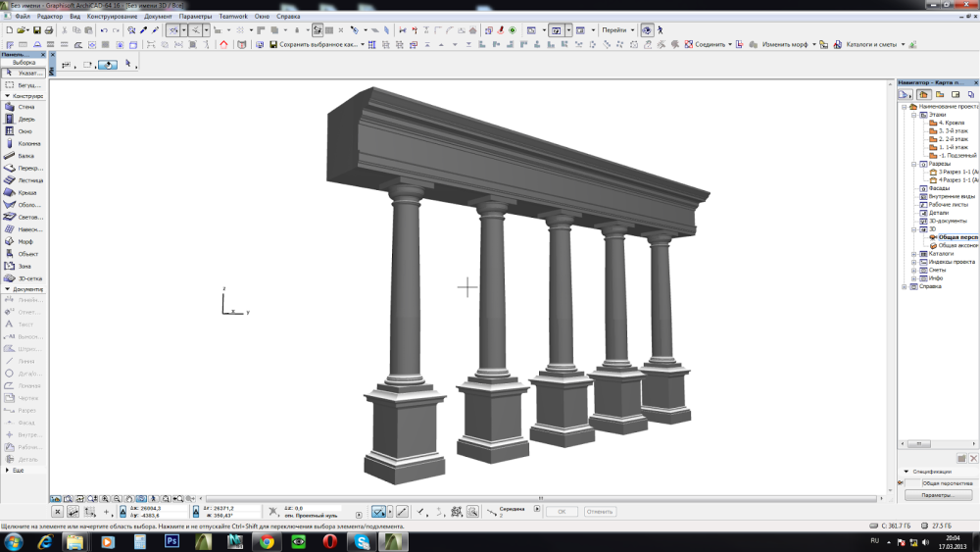Open Skype from the taskbar
980x552 pixels.
point(363,541)
